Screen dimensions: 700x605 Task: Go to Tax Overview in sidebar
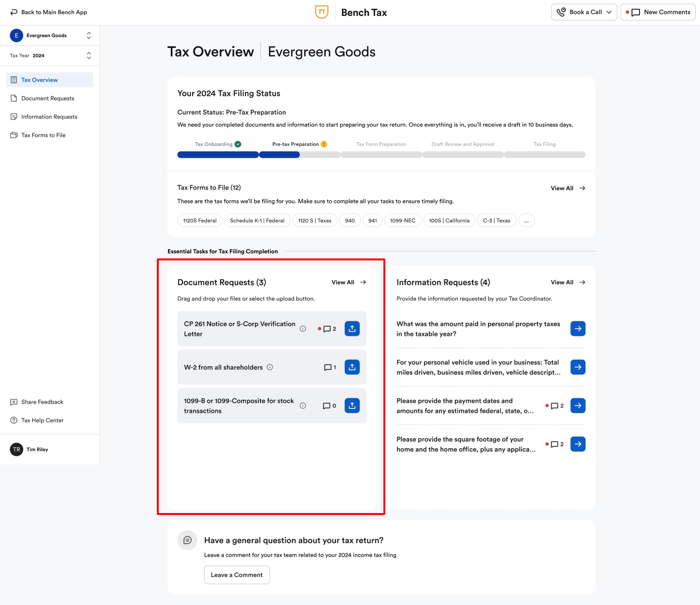(x=50, y=80)
